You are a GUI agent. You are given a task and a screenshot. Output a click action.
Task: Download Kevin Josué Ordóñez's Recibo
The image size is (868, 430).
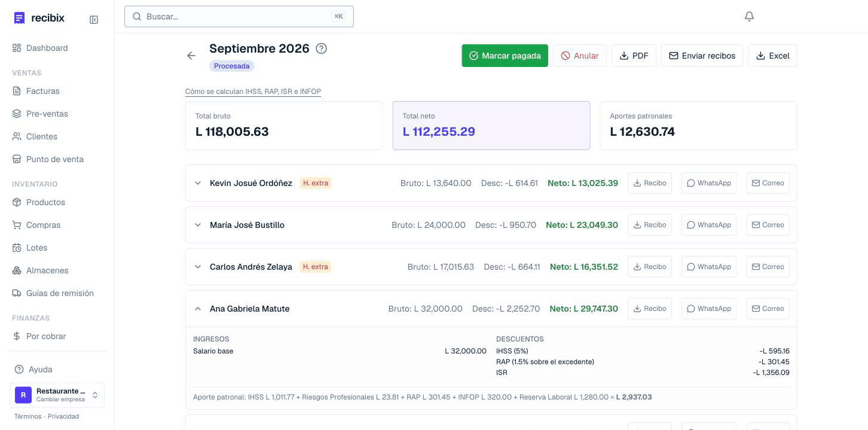click(650, 183)
